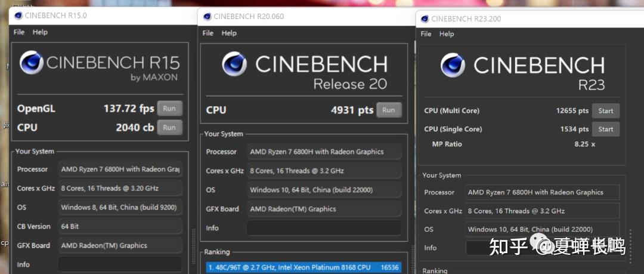This screenshot has width=644, height=274.
Task: Open Help menu in Cinebench R20 window
Action: (x=229, y=33)
